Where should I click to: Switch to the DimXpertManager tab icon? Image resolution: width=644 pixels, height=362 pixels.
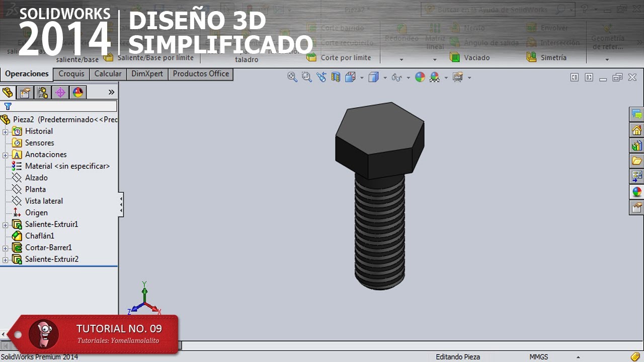60,92
